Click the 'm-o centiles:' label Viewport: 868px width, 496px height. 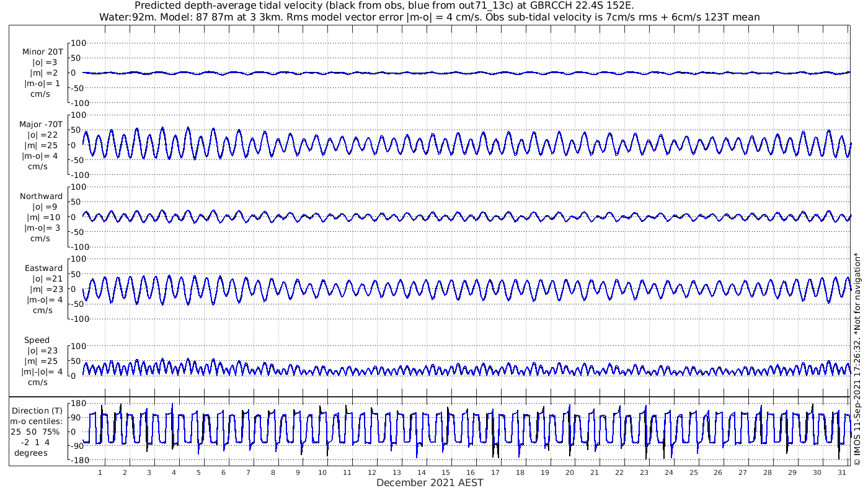[38, 421]
